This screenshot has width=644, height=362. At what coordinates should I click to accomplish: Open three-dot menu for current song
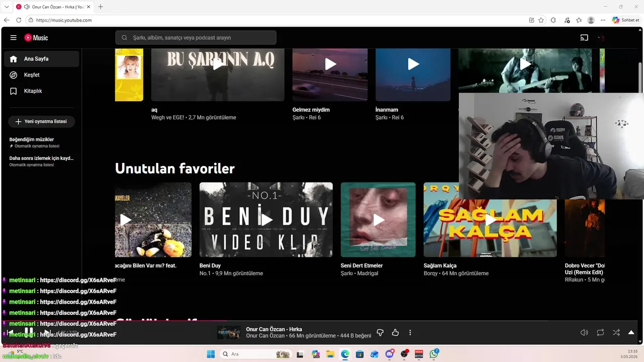[x=410, y=332]
